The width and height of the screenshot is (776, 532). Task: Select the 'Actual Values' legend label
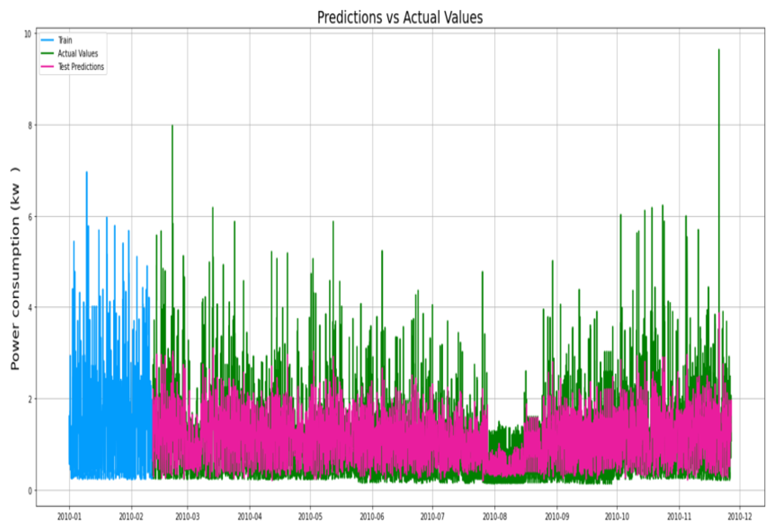pos(78,53)
